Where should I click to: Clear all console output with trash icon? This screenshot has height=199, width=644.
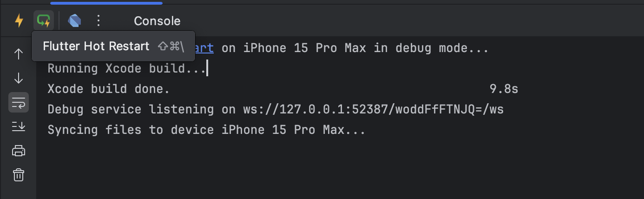coord(19,175)
